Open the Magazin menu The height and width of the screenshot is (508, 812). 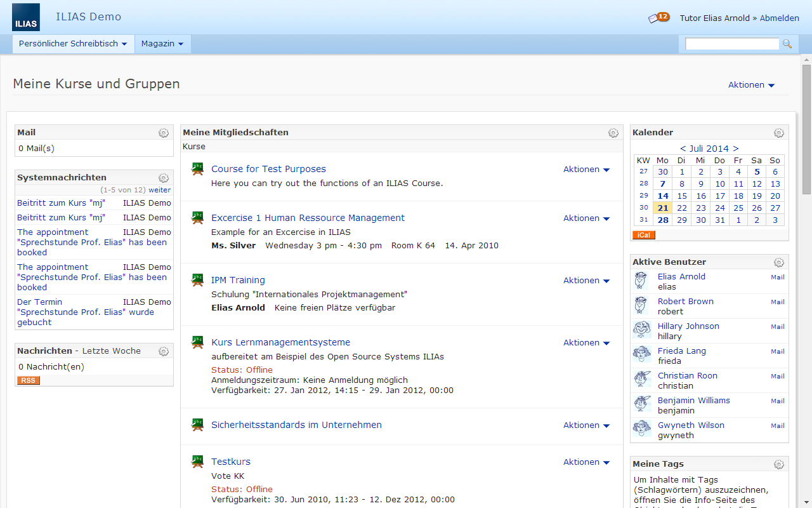coord(162,44)
